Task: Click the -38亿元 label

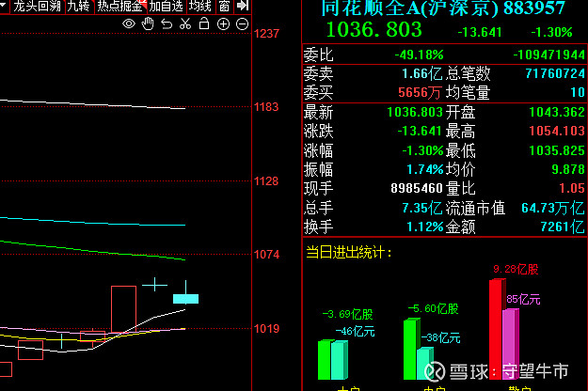Action: (x=440, y=337)
